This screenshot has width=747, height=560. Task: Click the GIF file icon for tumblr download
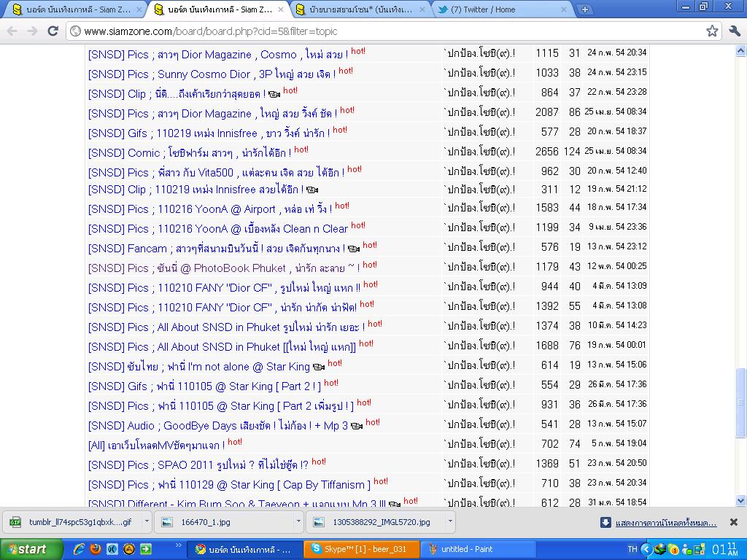click(x=16, y=522)
